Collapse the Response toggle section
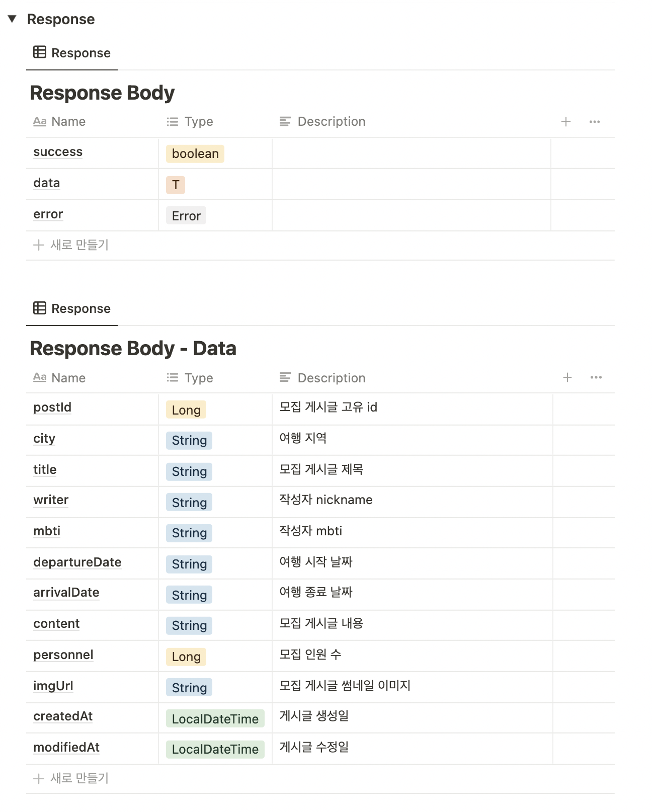Viewport: 652px width, 812px height. point(13,19)
